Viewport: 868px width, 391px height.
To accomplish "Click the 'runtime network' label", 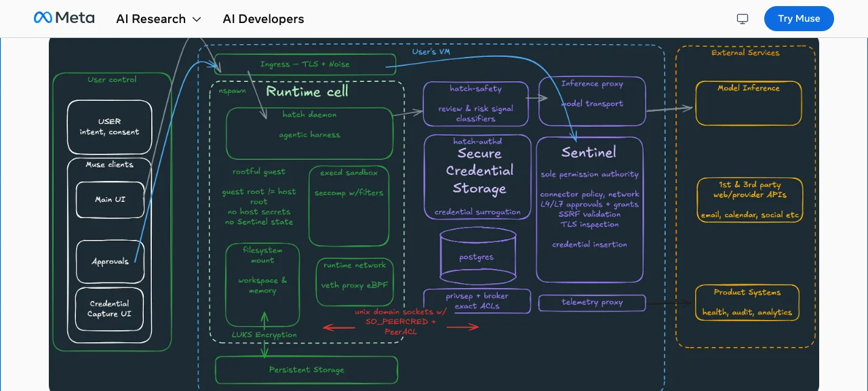I will 355,266.
